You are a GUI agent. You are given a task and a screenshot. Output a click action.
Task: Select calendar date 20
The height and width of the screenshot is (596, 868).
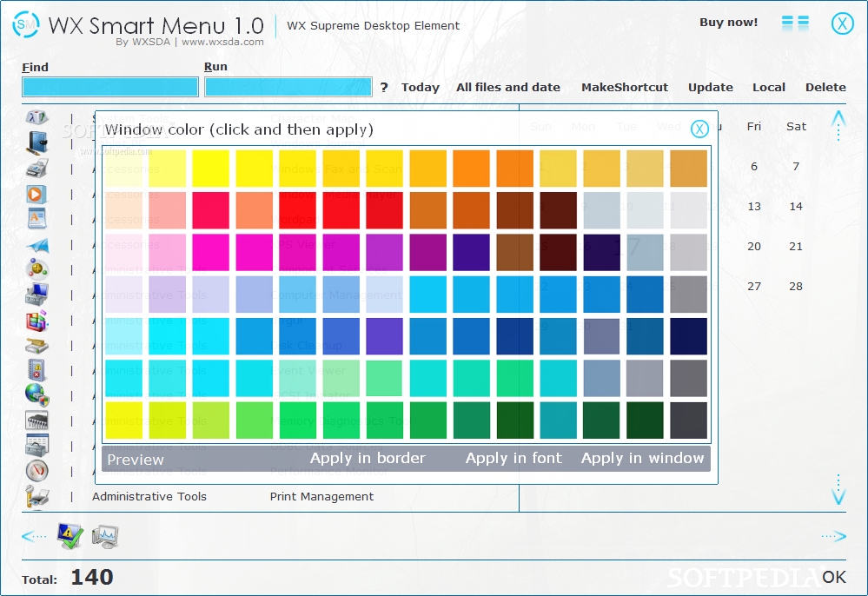pos(754,246)
